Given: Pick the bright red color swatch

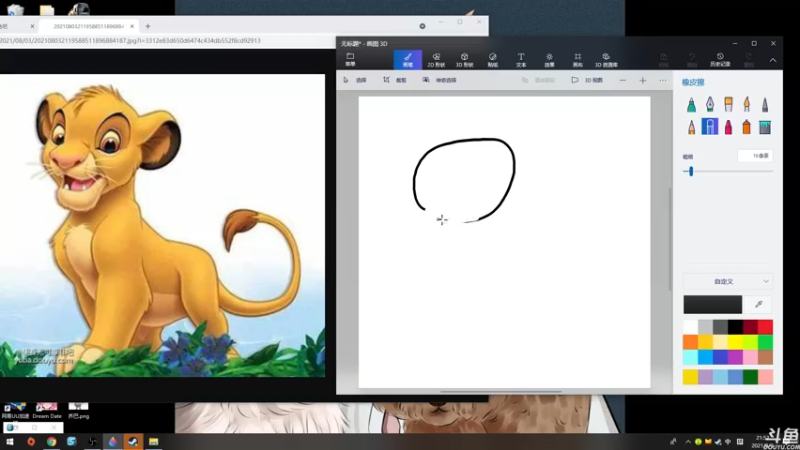Looking at the screenshot, I should point(765,327).
